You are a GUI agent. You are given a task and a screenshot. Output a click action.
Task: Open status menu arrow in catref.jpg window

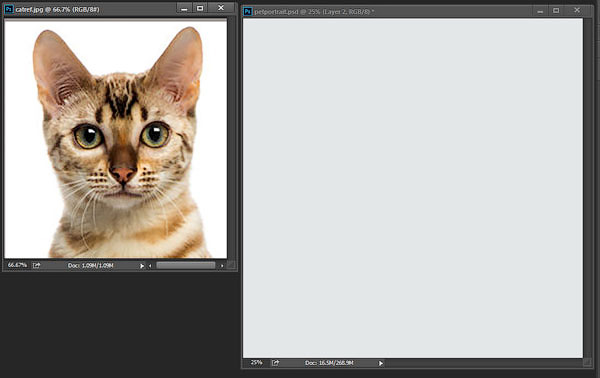pyautogui.click(x=142, y=266)
